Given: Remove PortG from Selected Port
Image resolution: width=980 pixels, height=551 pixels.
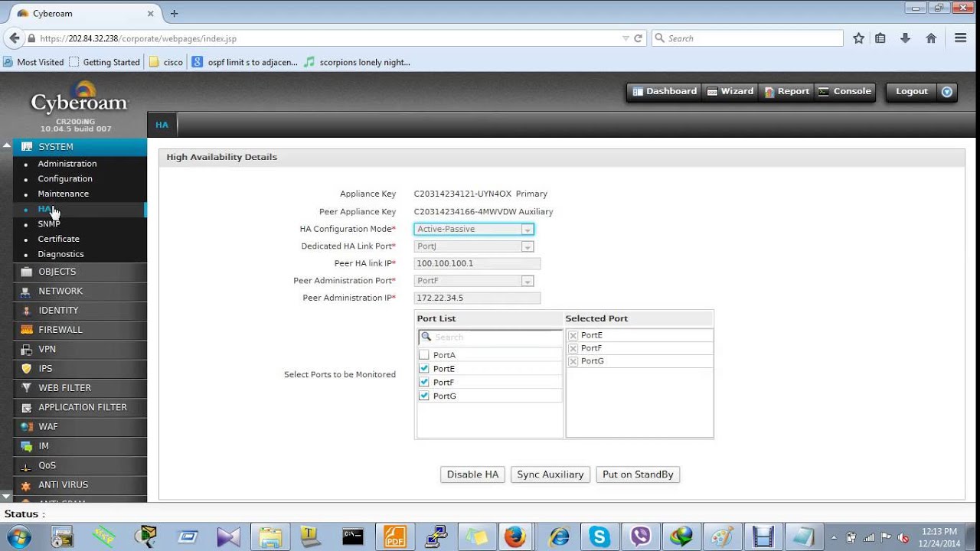Looking at the screenshot, I should 573,361.
